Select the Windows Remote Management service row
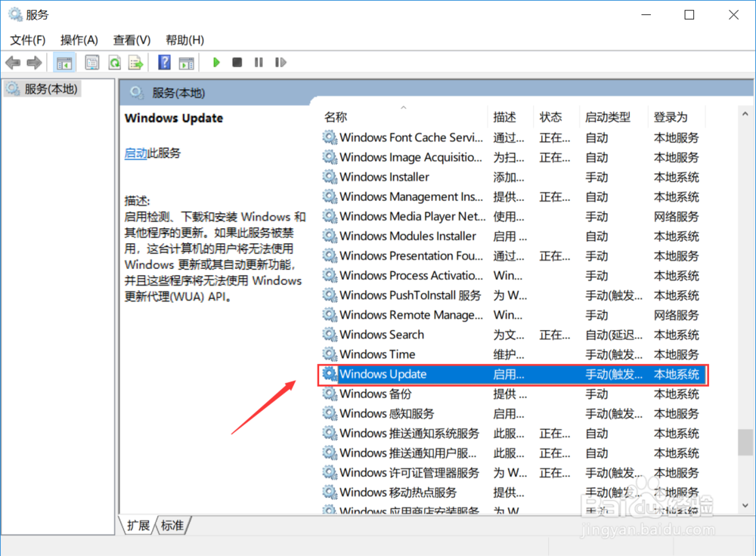 click(x=513, y=315)
